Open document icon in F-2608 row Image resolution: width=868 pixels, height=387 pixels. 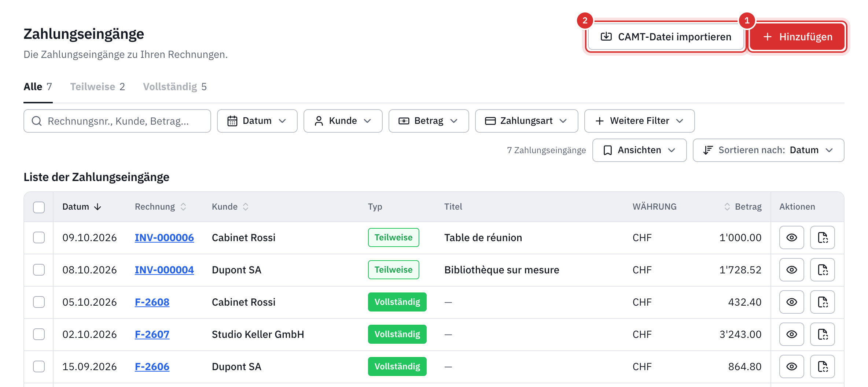(x=823, y=302)
